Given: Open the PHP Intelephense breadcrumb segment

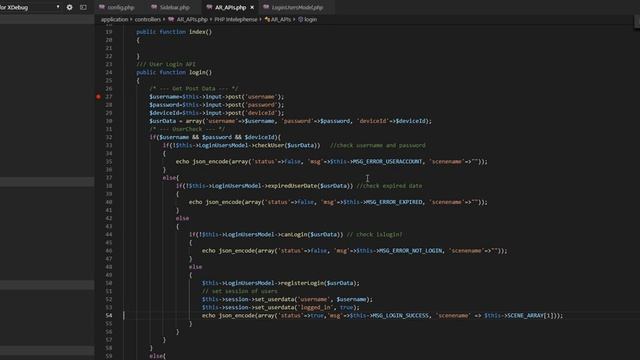Looking at the screenshot, I should point(236,19).
